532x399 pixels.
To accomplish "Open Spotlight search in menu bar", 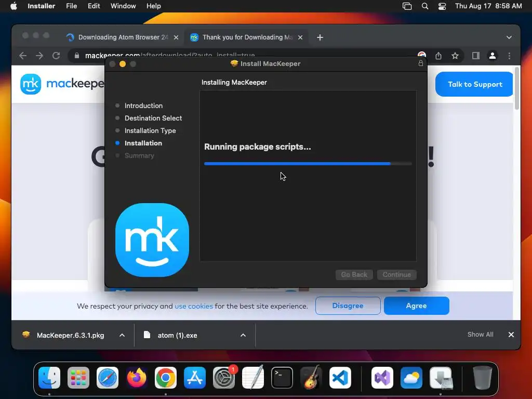I will (425, 6).
